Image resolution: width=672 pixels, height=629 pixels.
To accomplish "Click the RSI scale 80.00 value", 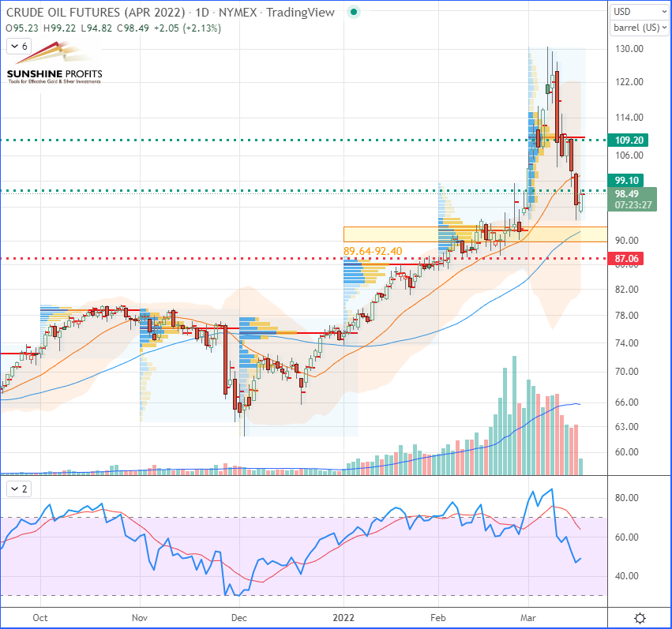I will click(626, 498).
